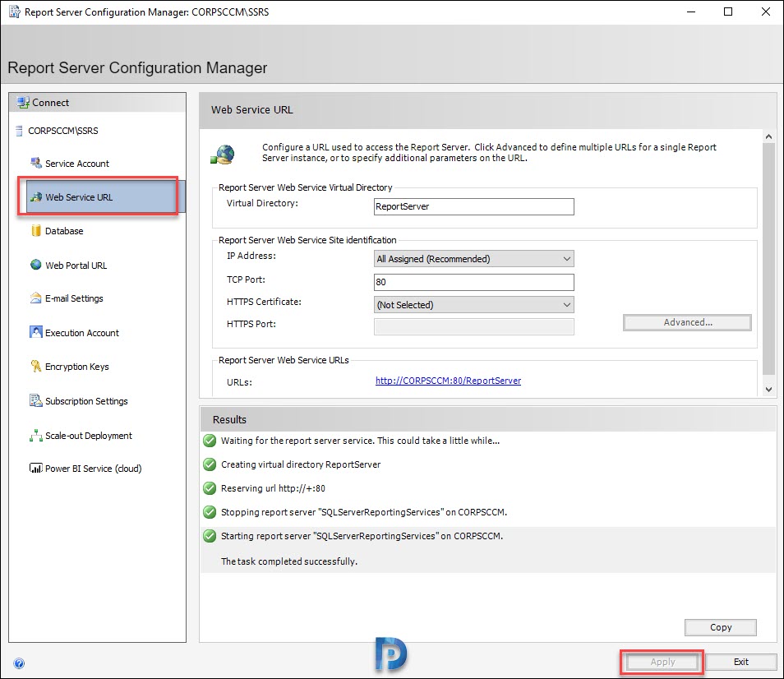Click the Virtual Directory text field
This screenshot has width=784, height=679.
473,206
